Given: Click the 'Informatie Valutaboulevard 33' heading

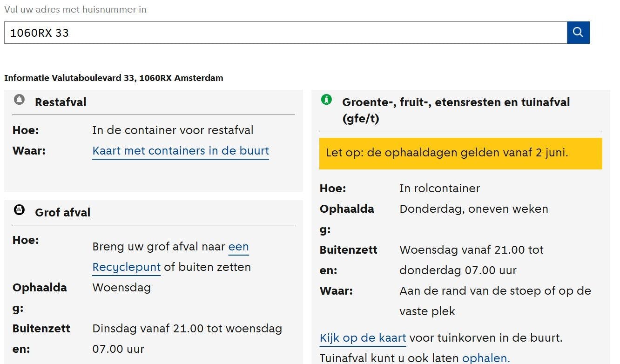Looking at the screenshot, I should 113,78.
